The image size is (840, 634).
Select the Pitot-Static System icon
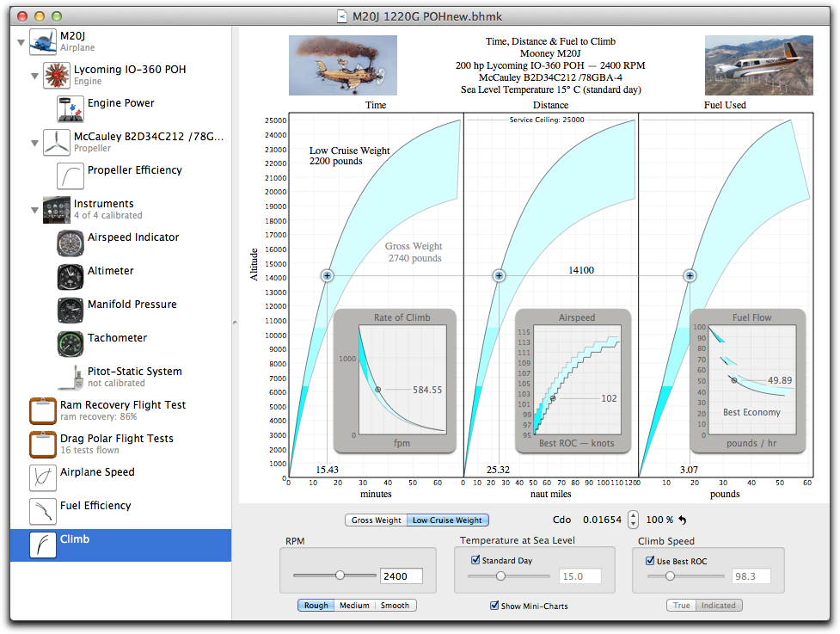point(71,378)
